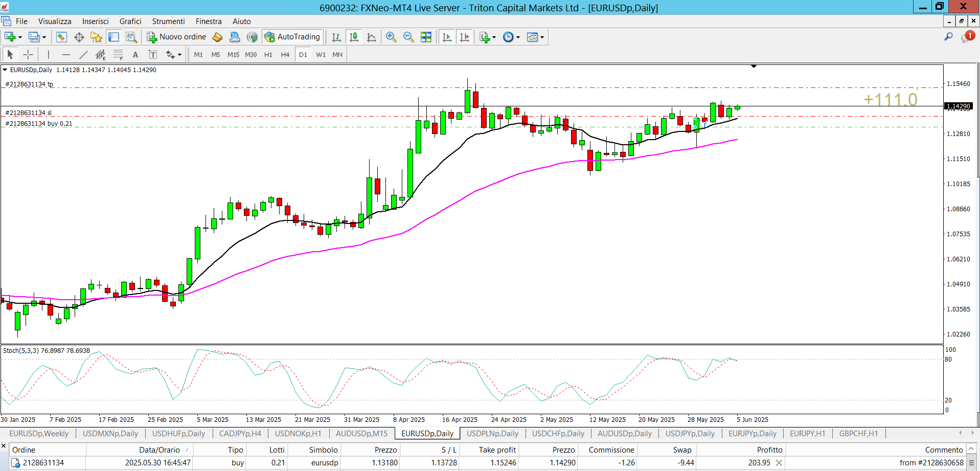
Task: Open the New Chart toolbar icon
Action: point(10,37)
